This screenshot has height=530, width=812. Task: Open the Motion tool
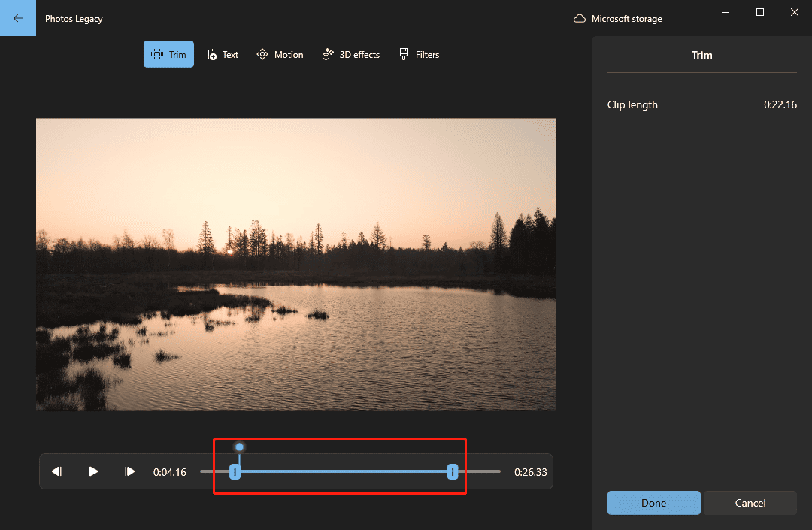[280, 54]
